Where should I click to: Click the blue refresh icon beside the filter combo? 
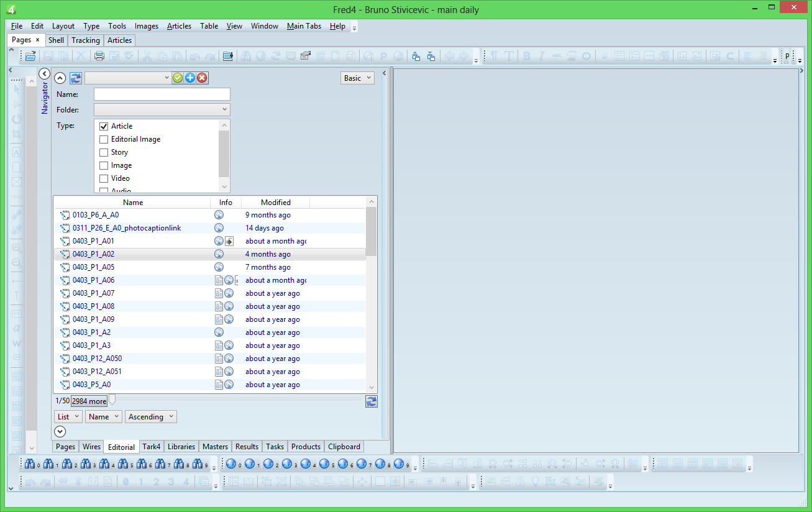76,78
